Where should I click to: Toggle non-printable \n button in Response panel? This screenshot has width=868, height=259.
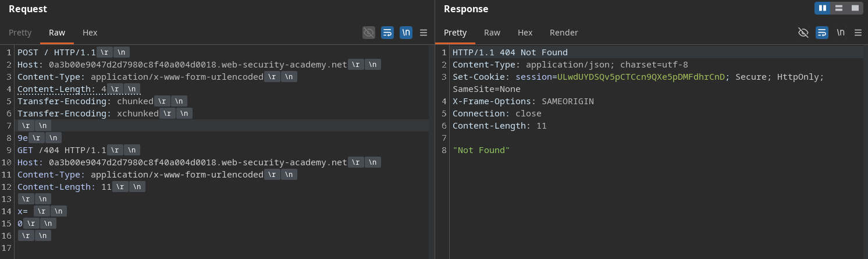(x=841, y=33)
